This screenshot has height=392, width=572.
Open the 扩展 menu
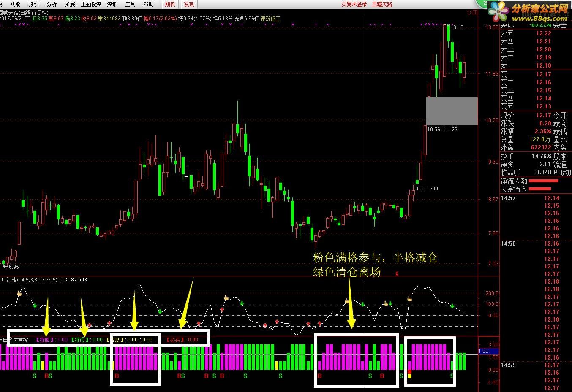(70, 4)
